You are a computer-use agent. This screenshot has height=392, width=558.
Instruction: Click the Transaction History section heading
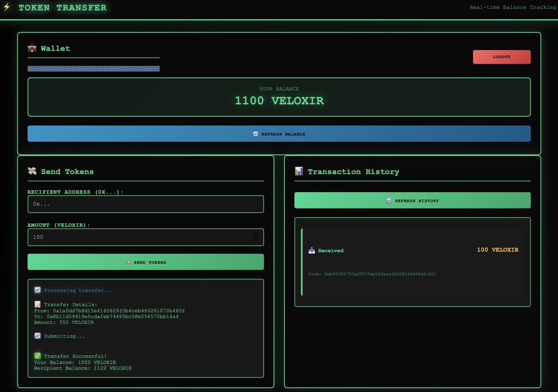click(x=353, y=171)
